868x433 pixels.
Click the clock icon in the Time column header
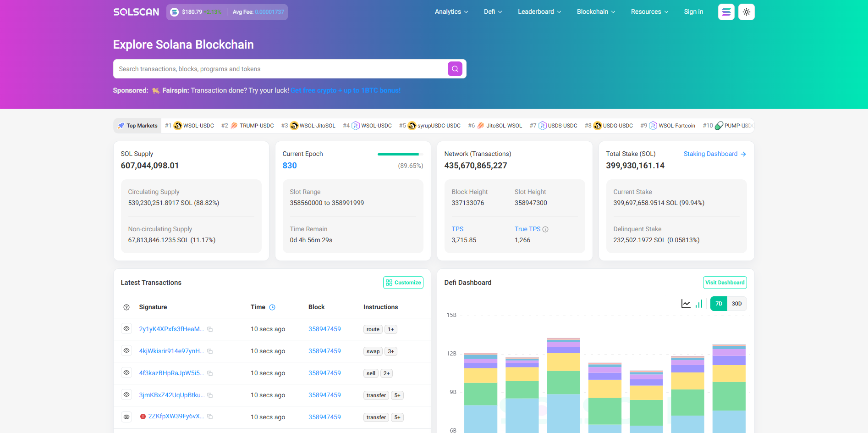coord(272,307)
